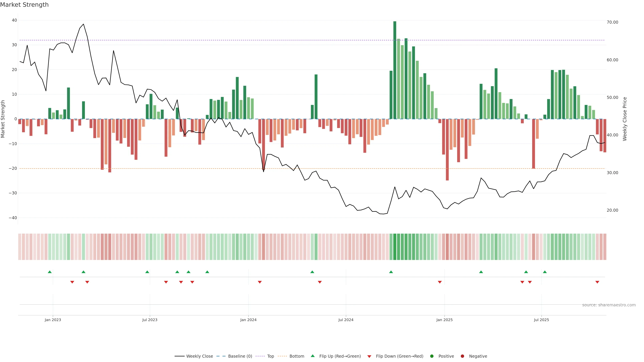This screenshot has height=362, width=644.
Task: Click the first green flip-up marker
Action: point(50,272)
